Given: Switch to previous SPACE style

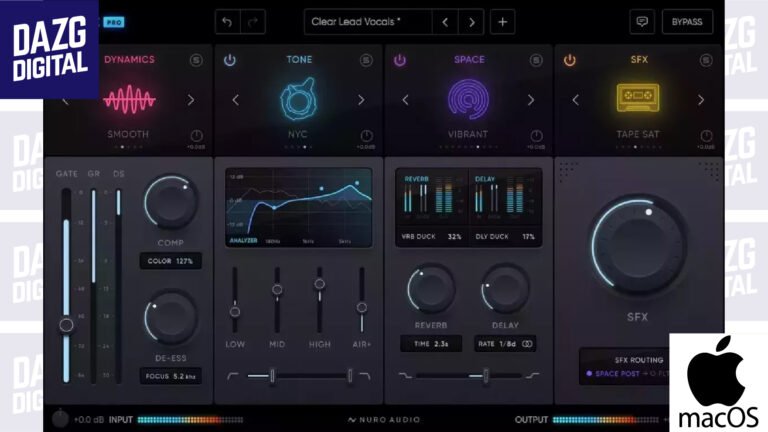Looking at the screenshot, I should pyautogui.click(x=406, y=100).
